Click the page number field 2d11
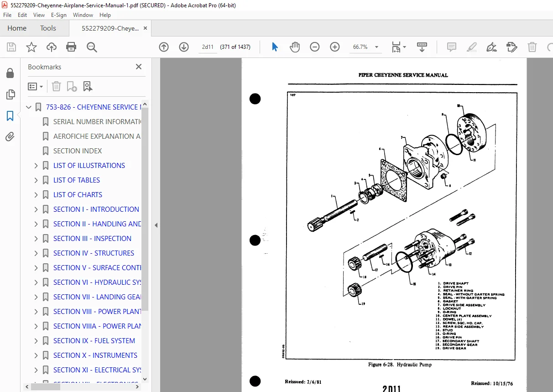Screen dimensions: 553x392 click(x=208, y=47)
